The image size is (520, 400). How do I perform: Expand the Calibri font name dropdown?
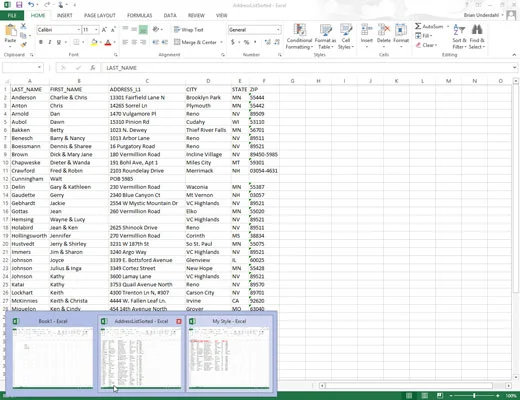[x=79, y=30]
